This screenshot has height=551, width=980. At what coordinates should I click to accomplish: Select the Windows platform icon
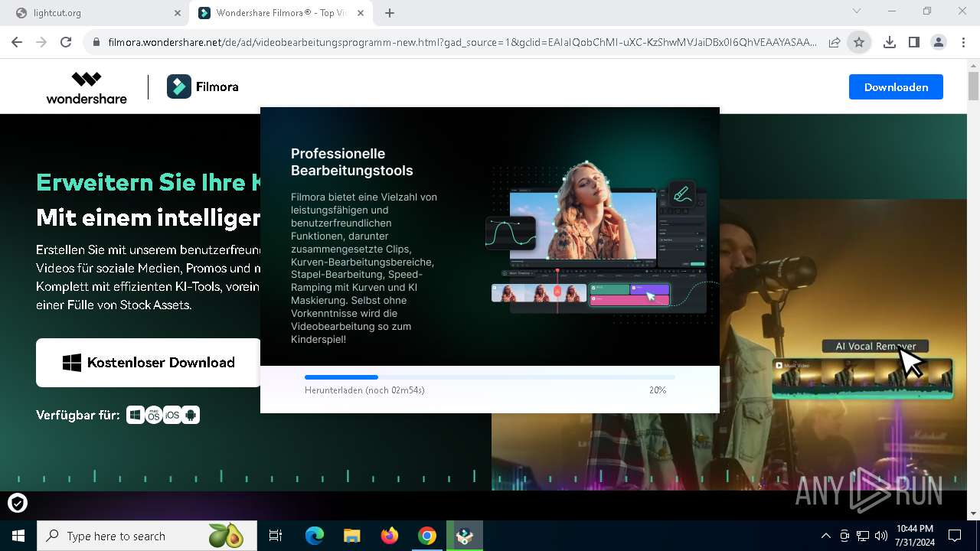[136, 415]
